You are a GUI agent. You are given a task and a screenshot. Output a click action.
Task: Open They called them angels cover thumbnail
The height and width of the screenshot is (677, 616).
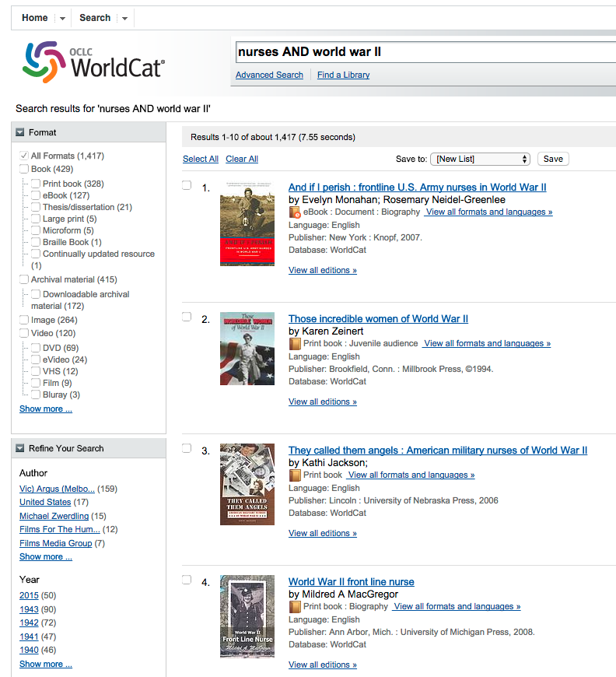(247, 485)
